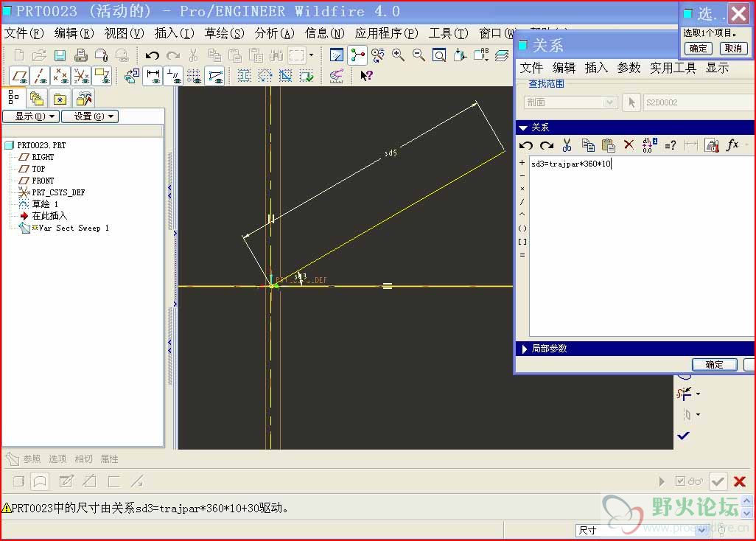Click the Paste icon in Relations dialog

609,144
